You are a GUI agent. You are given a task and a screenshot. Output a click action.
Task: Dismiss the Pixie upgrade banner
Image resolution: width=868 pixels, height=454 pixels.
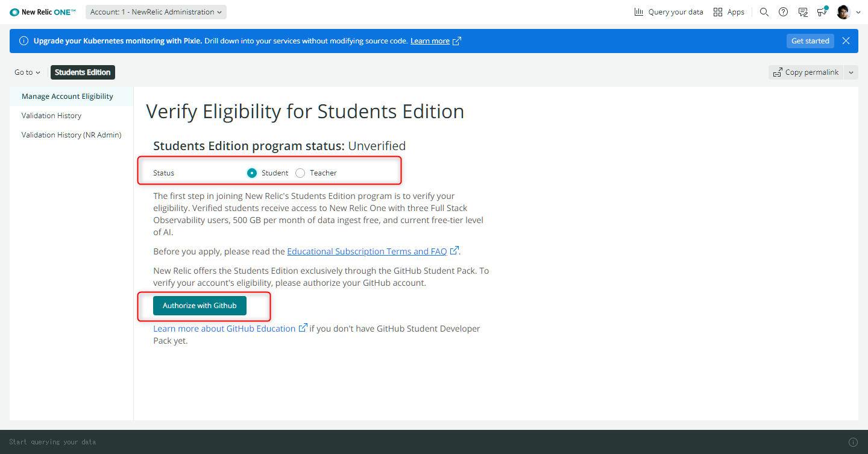pos(846,41)
